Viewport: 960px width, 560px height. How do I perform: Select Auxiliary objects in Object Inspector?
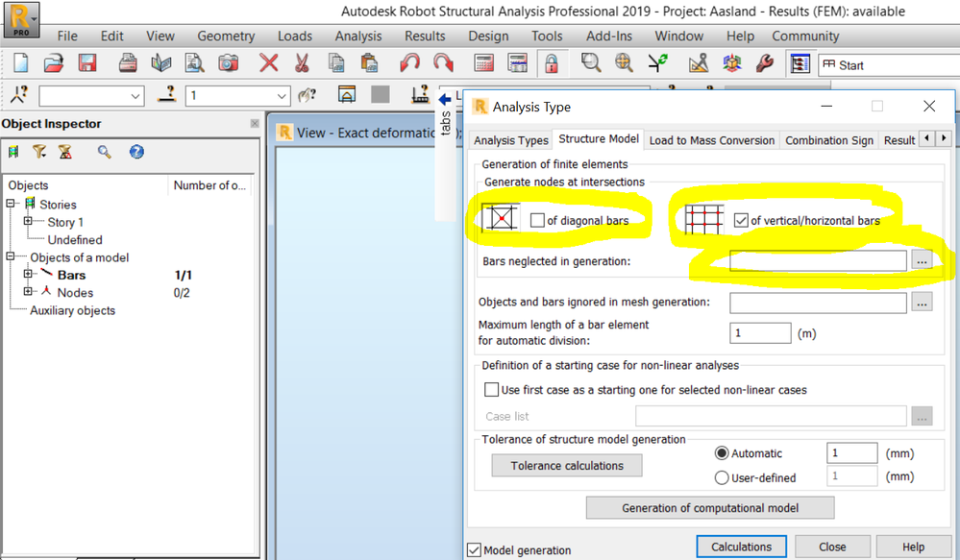[72, 310]
